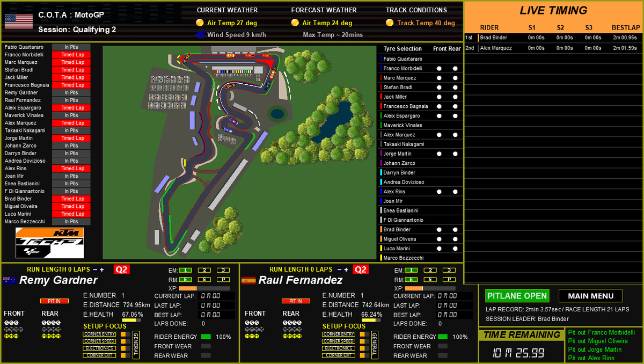
Task: Set Raul Fernandez's engine mode EM to 2
Action: [430, 270]
